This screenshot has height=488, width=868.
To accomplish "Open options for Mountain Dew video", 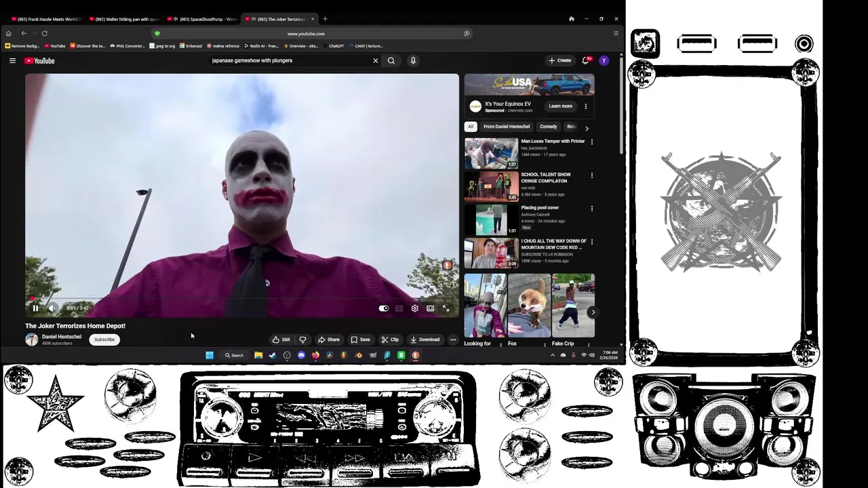I will 592,242.
